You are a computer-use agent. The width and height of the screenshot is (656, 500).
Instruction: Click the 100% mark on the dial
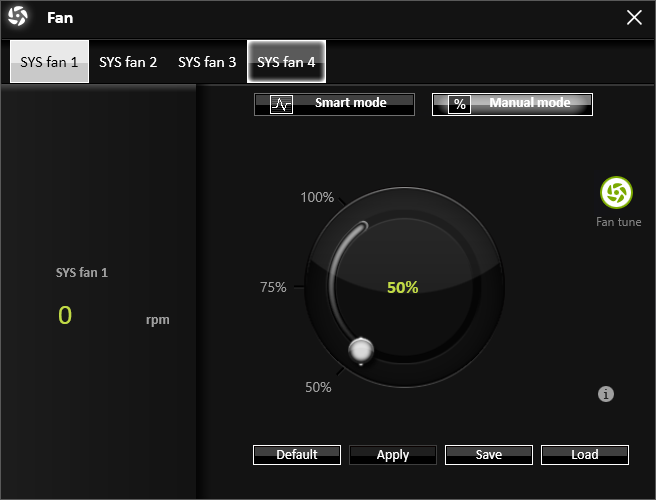[318, 197]
